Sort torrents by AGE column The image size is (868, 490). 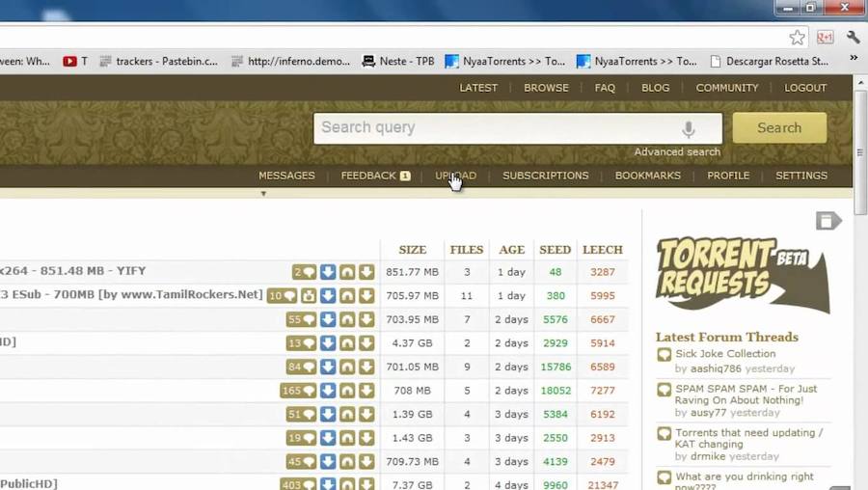[x=511, y=250]
